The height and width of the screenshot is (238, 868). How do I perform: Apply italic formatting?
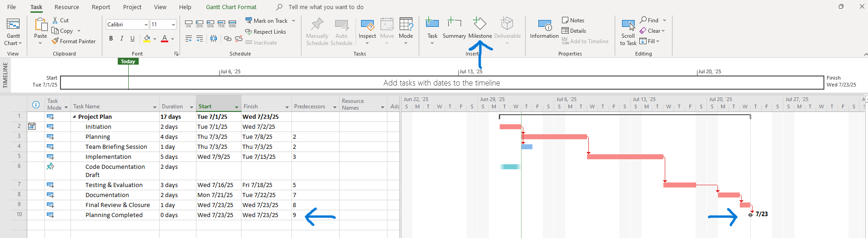click(121, 39)
